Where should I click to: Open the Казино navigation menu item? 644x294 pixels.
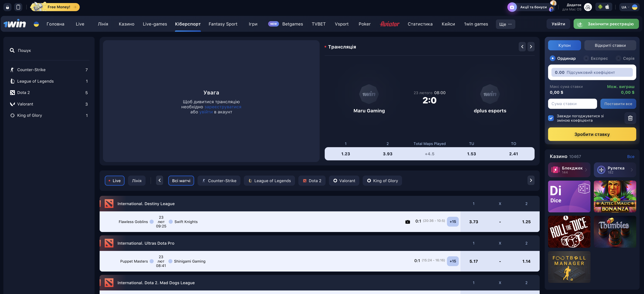[126, 24]
